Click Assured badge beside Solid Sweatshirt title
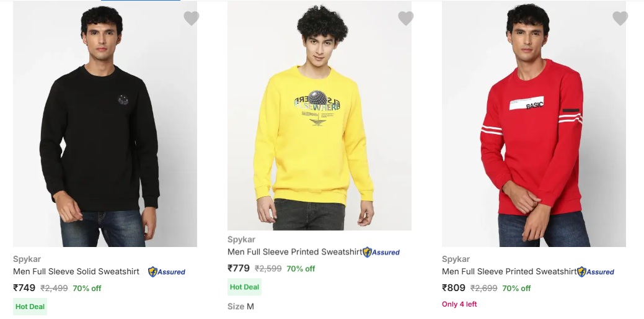 point(167,272)
